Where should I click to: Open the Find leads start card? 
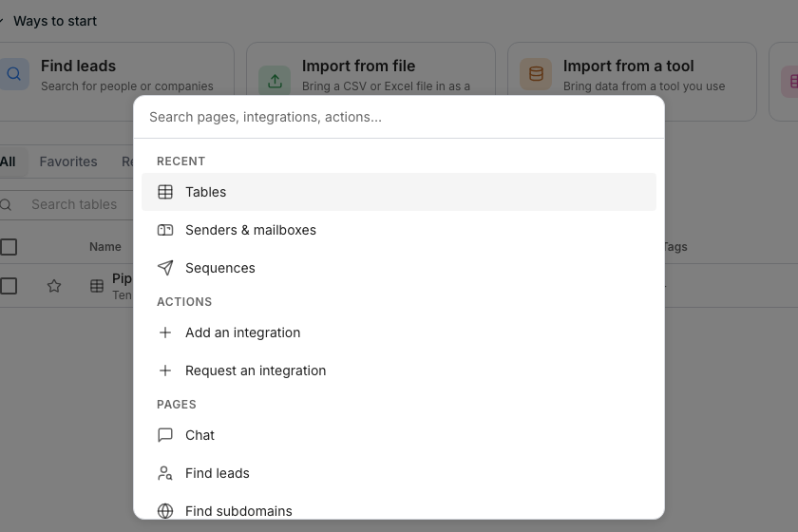coord(117,68)
